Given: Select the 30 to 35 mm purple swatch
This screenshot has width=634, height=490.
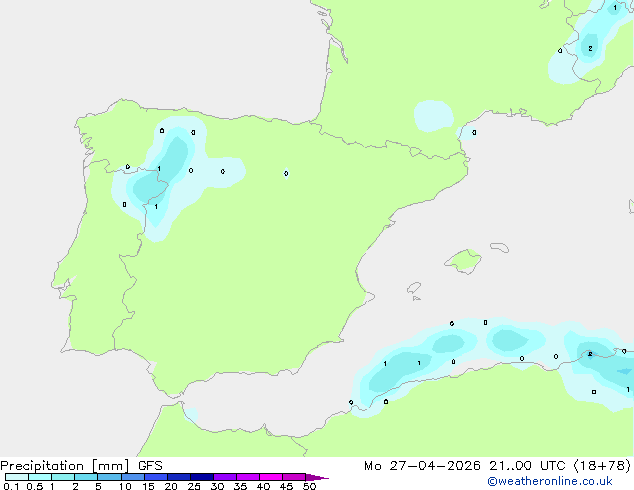Looking at the screenshot, I should pyautogui.click(x=224, y=477).
